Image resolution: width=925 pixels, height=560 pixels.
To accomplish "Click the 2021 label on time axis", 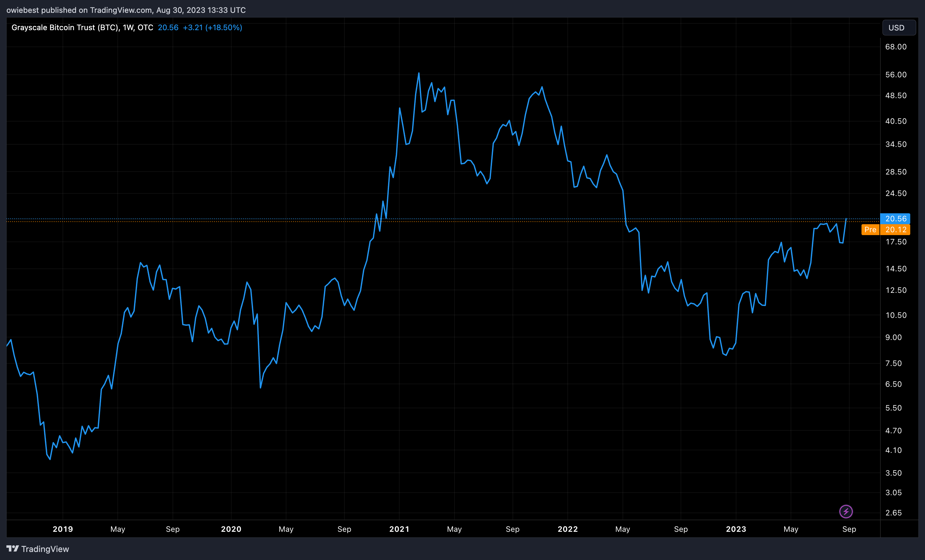I will point(399,529).
